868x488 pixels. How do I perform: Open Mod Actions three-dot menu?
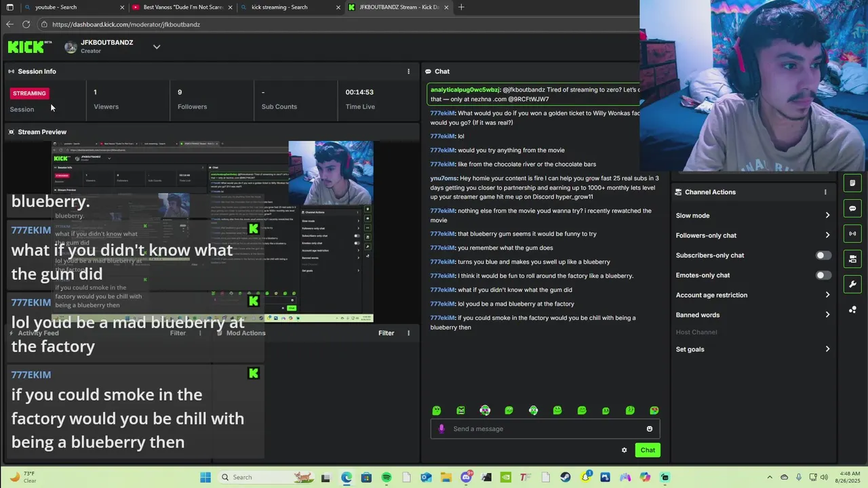pyautogui.click(x=408, y=333)
